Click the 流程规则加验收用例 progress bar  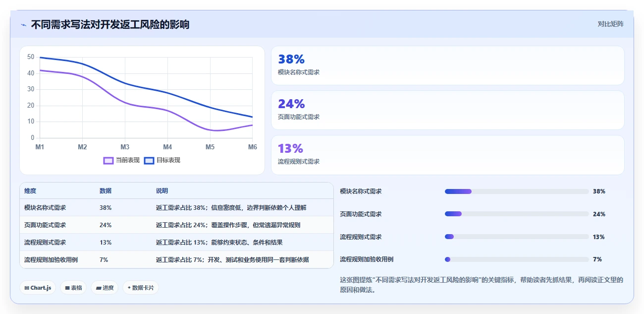pyautogui.click(x=517, y=259)
